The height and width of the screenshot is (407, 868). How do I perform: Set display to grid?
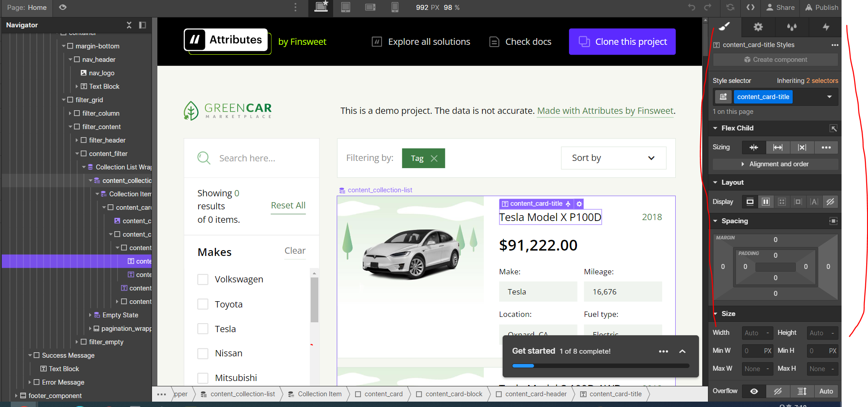point(782,202)
